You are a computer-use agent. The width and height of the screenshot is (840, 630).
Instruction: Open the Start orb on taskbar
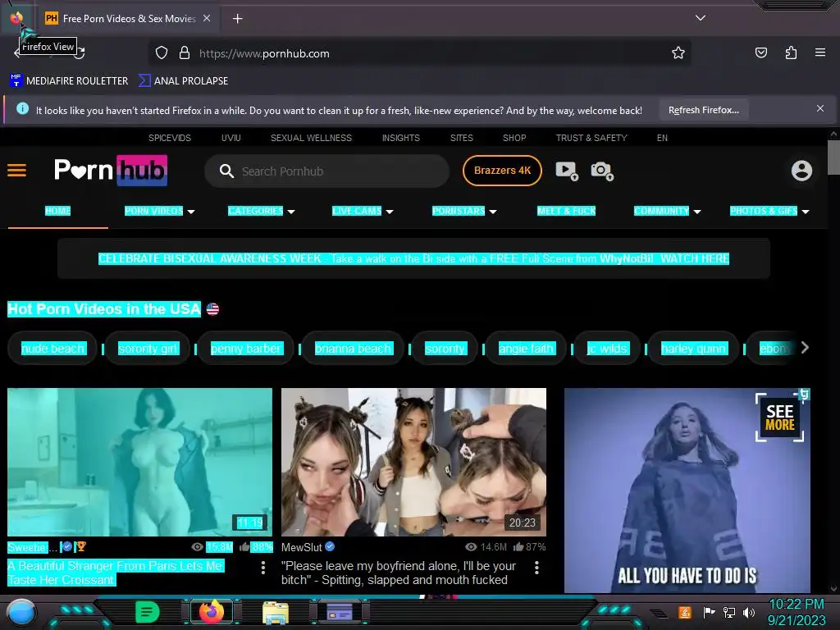(21, 613)
